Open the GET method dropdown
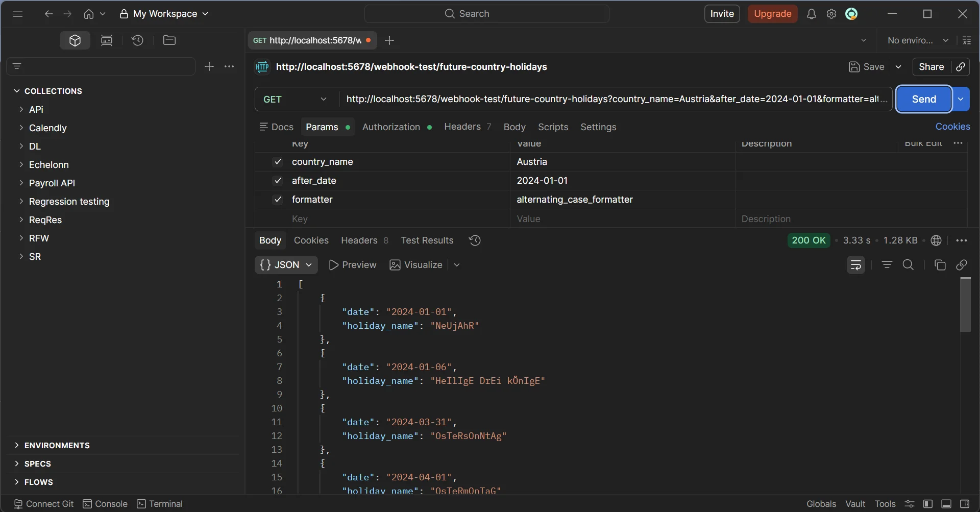The height and width of the screenshot is (512, 980). click(x=296, y=99)
